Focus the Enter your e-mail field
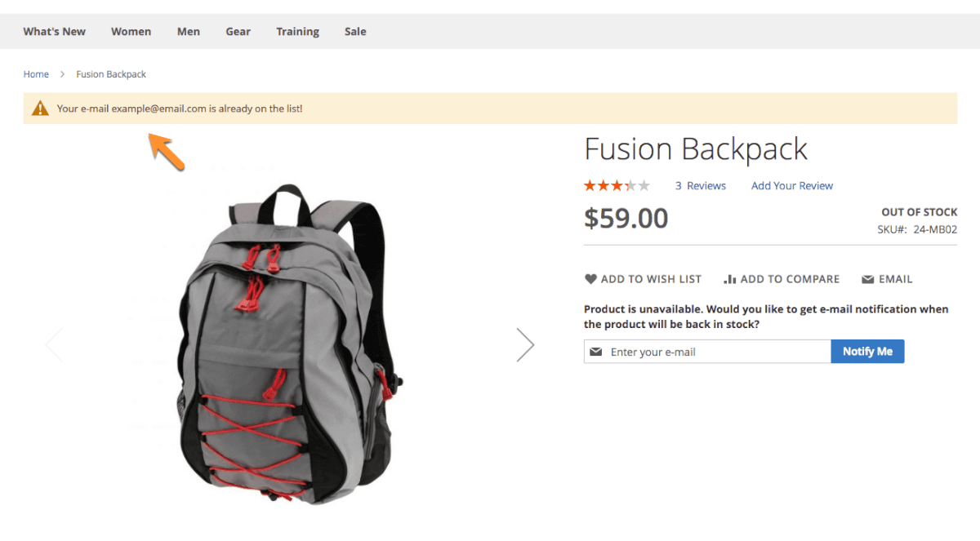The image size is (980, 541). tap(717, 352)
